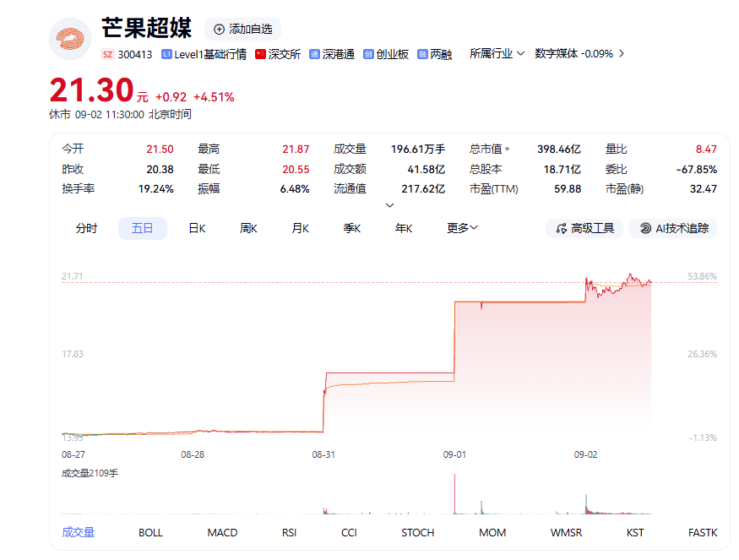Click the 两融 badge icon

[422, 54]
